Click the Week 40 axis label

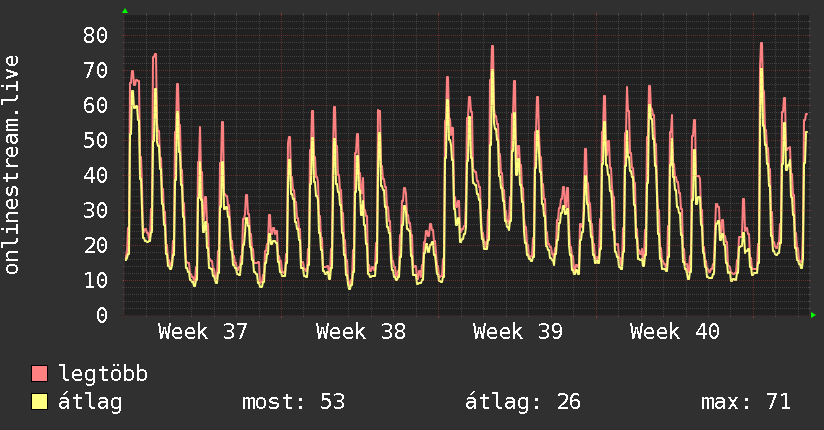pos(675,332)
